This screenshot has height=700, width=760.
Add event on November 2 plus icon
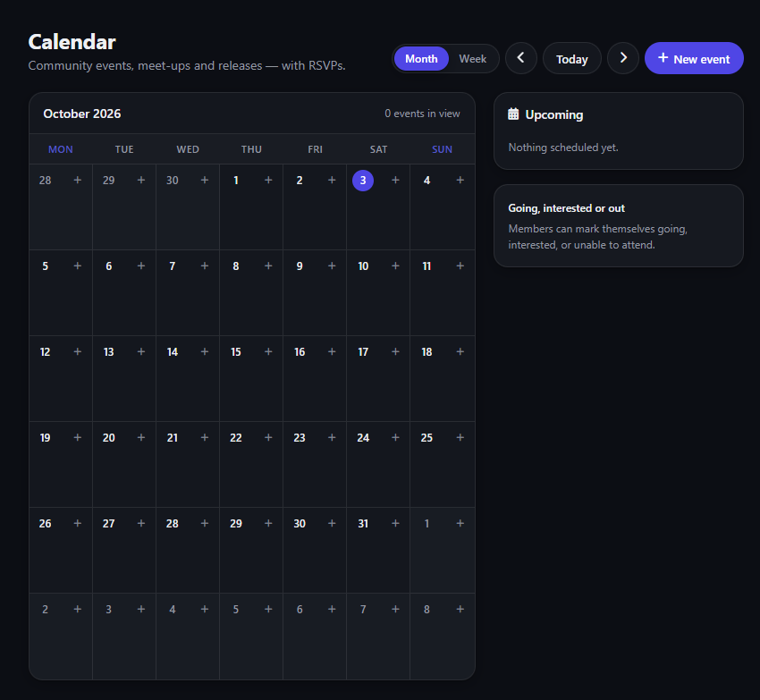(78, 609)
